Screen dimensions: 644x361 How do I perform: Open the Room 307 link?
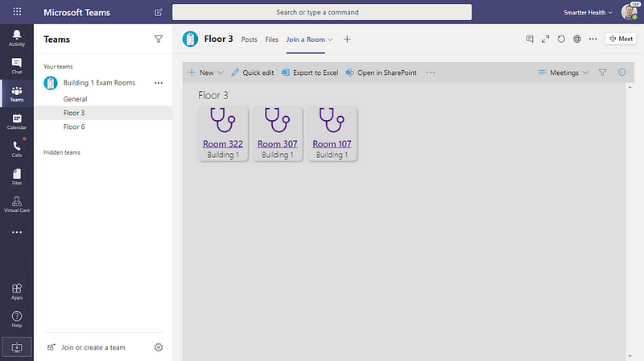pos(277,144)
